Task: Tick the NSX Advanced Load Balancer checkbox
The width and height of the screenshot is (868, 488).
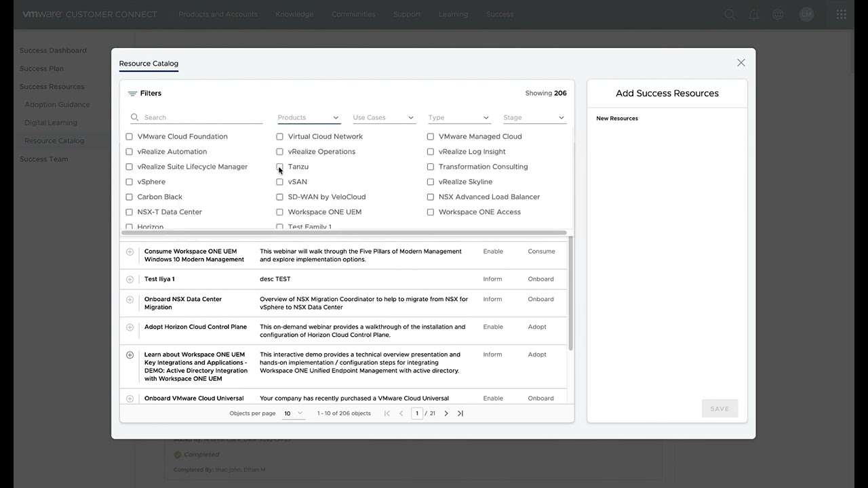Action: [430, 197]
